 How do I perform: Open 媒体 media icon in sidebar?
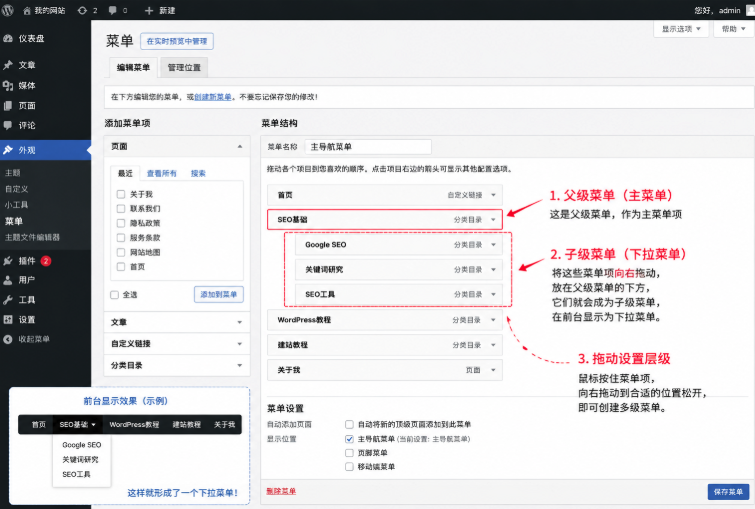point(8,86)
